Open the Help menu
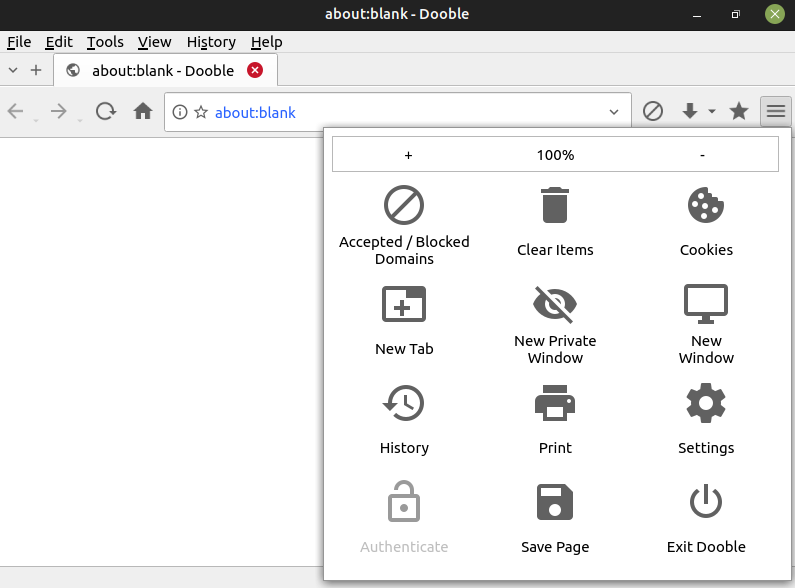Image resolution: width=795 pixels, height=588 pixels. tap(267, 42)
